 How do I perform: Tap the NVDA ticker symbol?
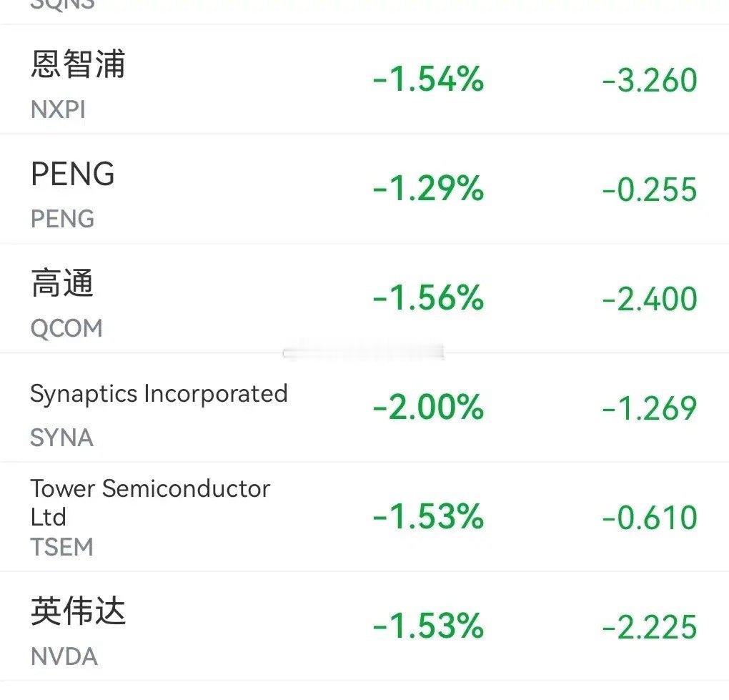tap(64, 657)
